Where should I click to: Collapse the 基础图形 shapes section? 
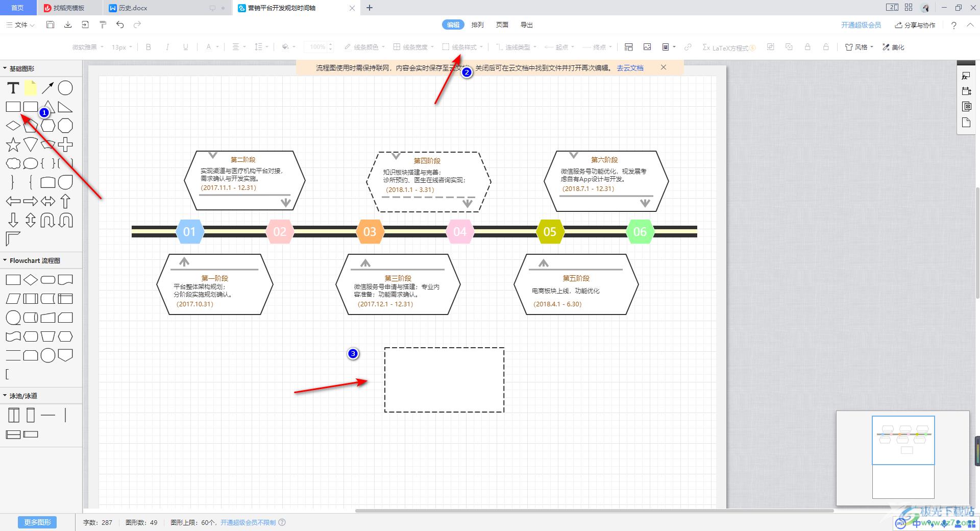pos(5,68)
